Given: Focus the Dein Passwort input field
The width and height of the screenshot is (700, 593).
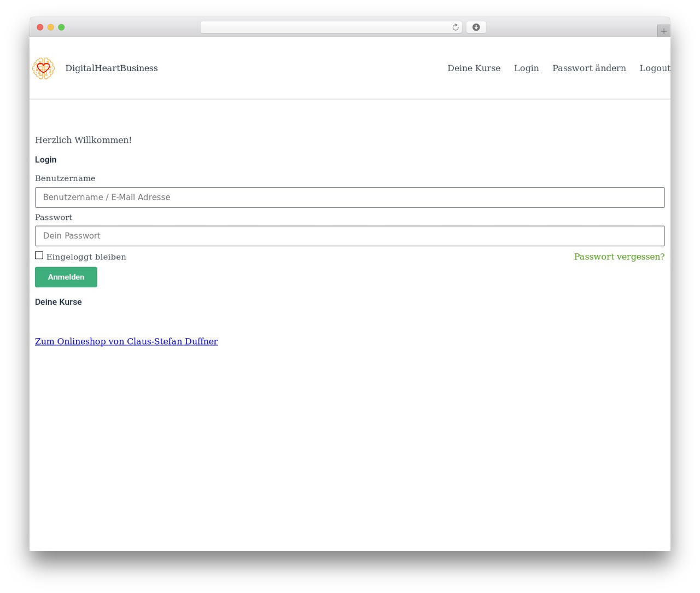Looking at the screenshot, I should coord(350,236).
